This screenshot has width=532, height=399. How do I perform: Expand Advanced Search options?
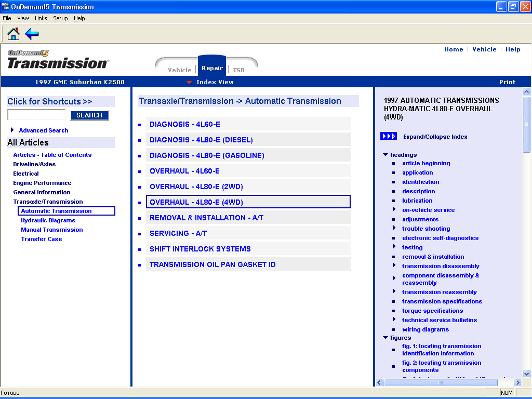point(12,130)
